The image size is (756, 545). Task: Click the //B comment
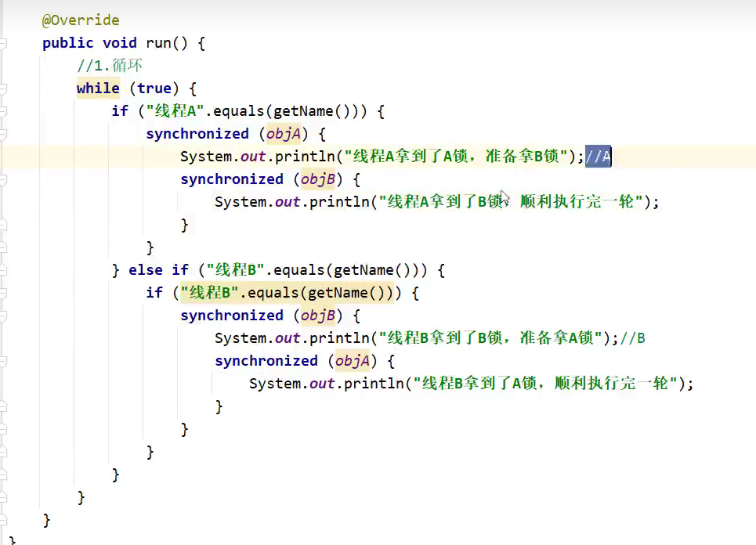[x=632, y=337]
